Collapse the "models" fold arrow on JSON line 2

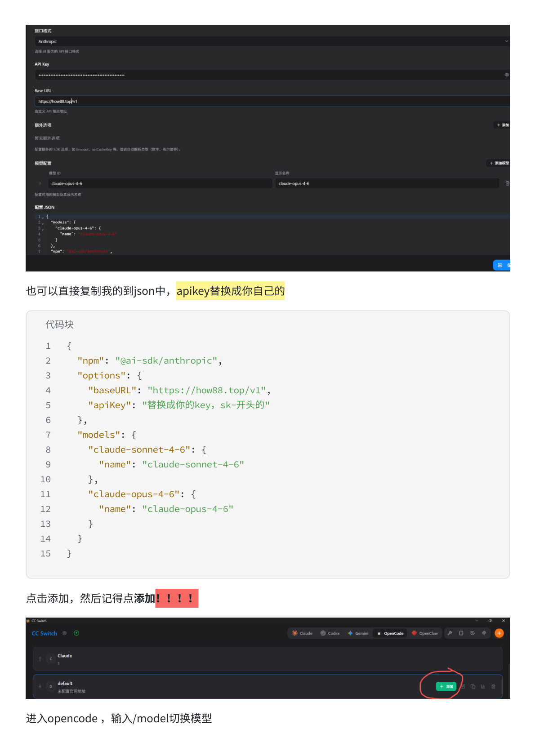[x=43, y=223]
